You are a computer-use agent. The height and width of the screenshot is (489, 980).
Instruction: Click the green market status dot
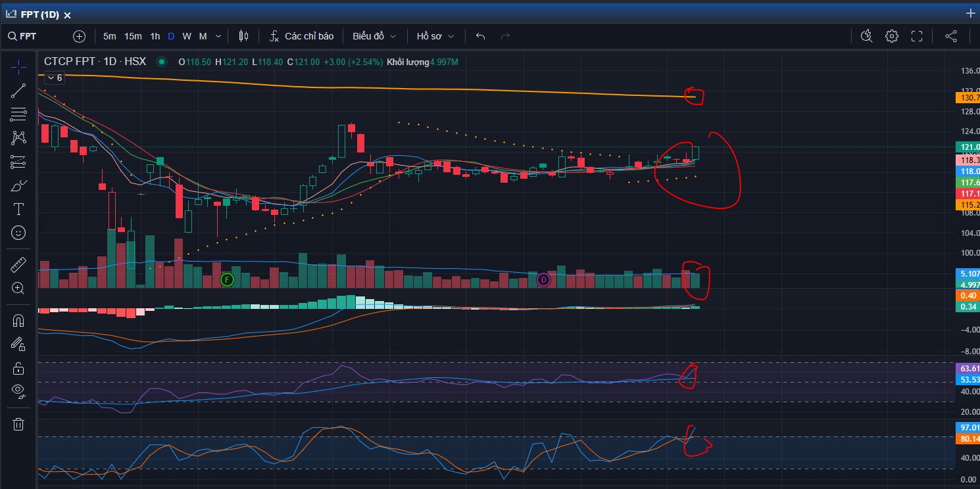[x=161, y=62]
